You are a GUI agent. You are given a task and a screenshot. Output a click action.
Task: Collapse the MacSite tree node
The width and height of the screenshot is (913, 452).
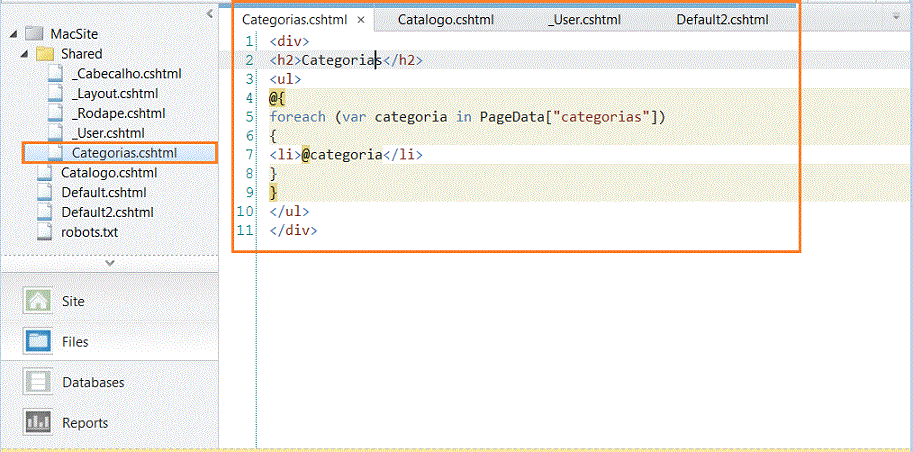pos(13,34)
